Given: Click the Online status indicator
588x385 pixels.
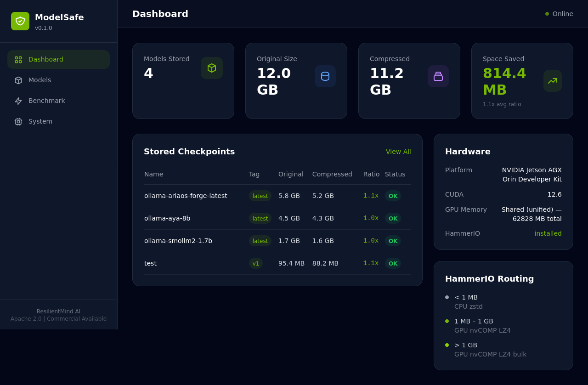Looking at the screenshot, I should [560, 14].
